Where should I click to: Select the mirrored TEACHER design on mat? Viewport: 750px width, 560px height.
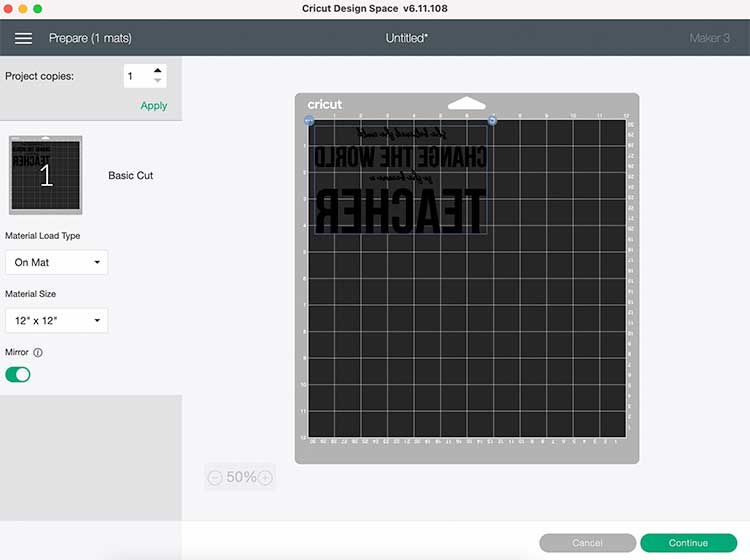tap(399, 180)
